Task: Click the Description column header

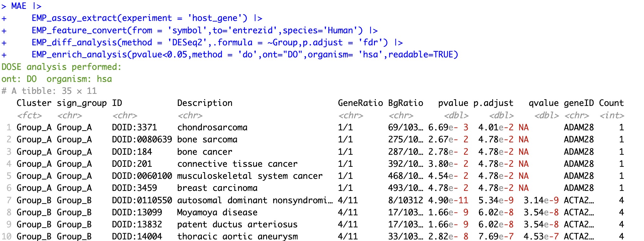Action: pyautogui.click(x=205, y=103)
